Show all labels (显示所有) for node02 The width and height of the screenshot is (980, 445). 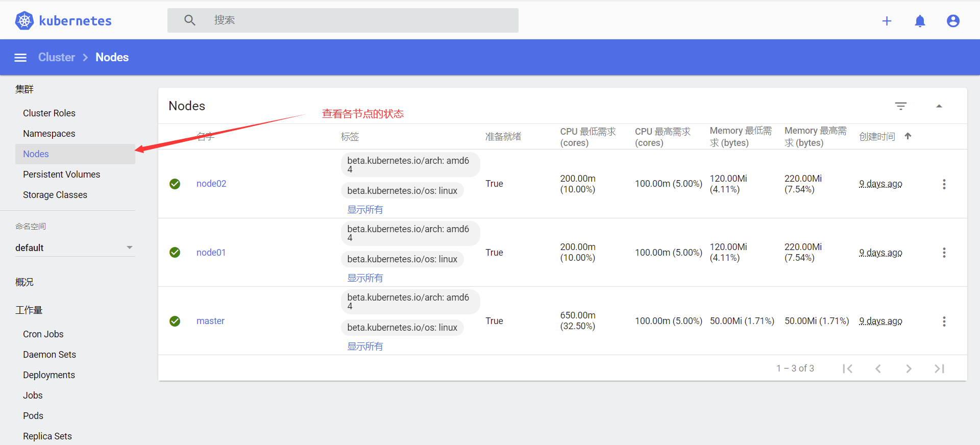click(365, 210)
